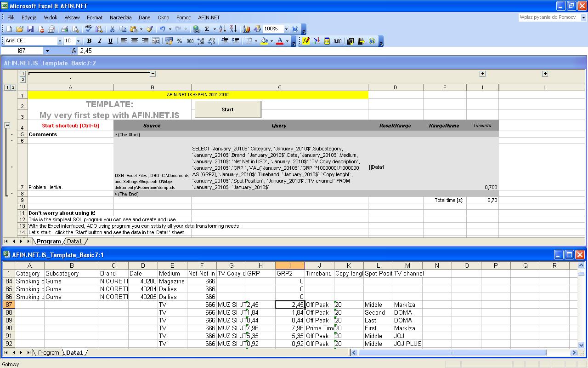Click the Save diskette icon
The height and width of the screenshot is (368, 588).
coord(30,29)
